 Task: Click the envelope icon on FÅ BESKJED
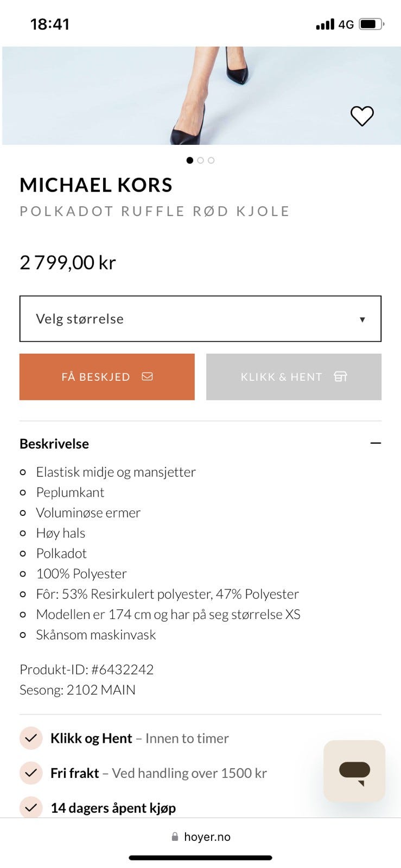[x=148, y=376]
